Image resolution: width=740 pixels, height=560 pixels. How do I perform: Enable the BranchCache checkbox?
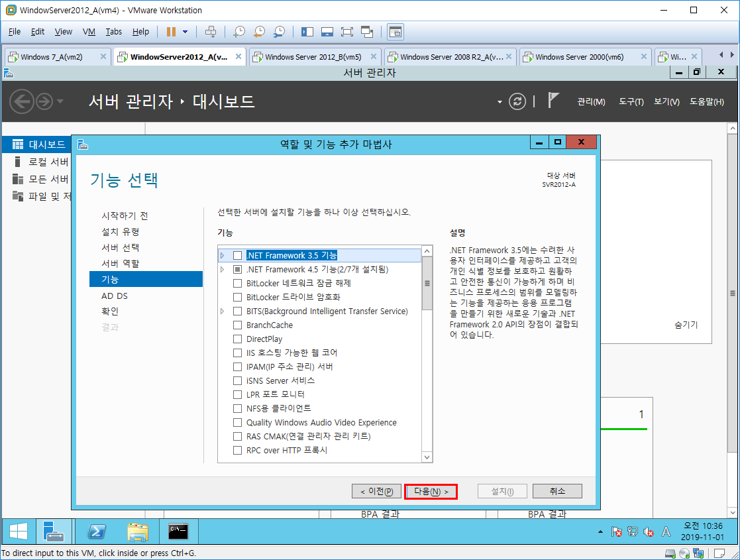[x=237, y=325]
